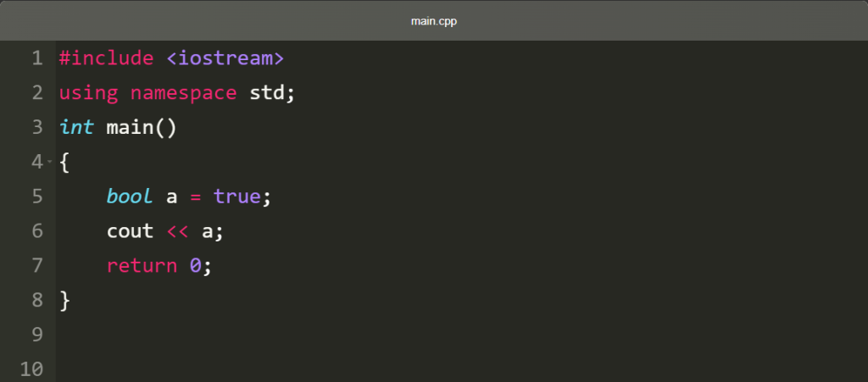Collapse the code fold arrow at line 4
This screenshot has height=382, width=868.
pyautogui.click(x=50, y=162)
